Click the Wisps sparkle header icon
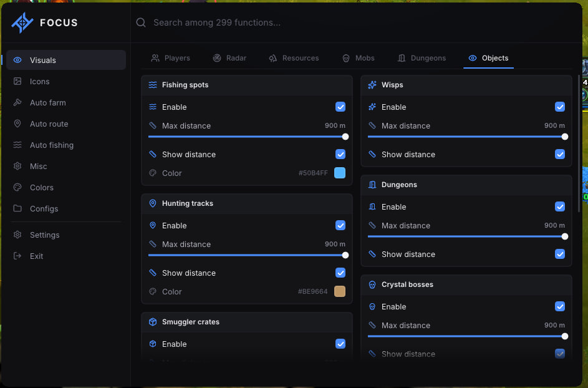This screenshot has height=388, width=588. (372, 85)
